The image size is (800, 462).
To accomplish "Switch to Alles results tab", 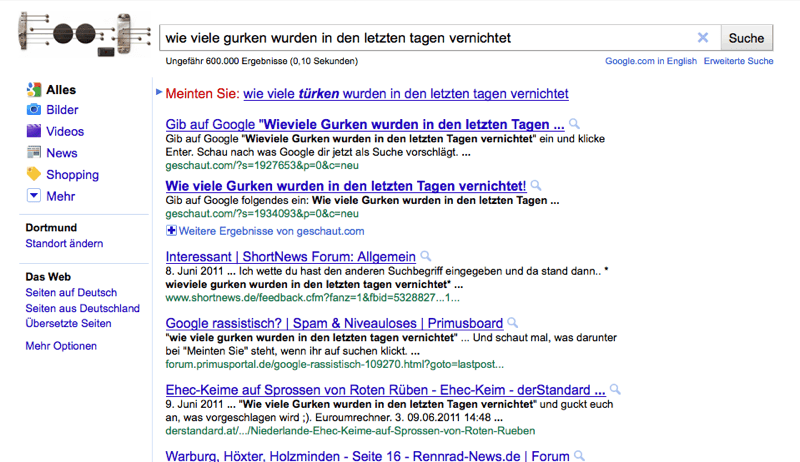I will coord(61,90).
